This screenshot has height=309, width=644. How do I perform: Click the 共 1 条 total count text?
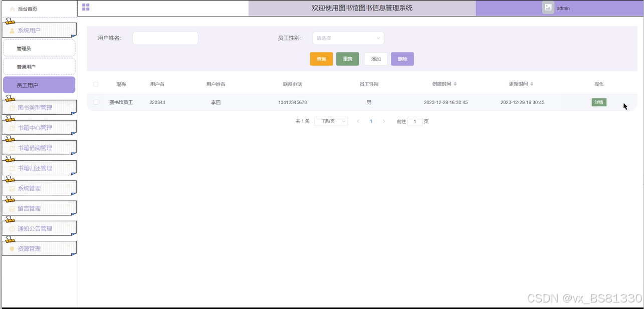coord(303,121)
